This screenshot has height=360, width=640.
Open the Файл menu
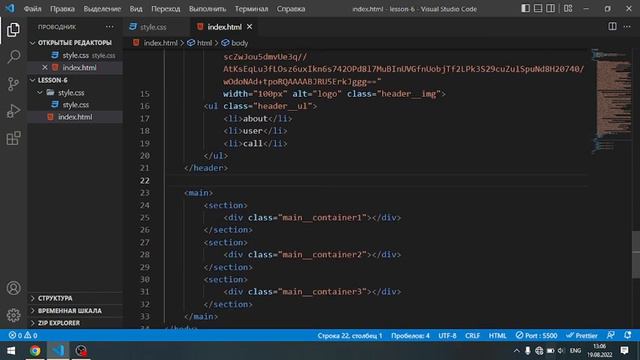point(33,9)
